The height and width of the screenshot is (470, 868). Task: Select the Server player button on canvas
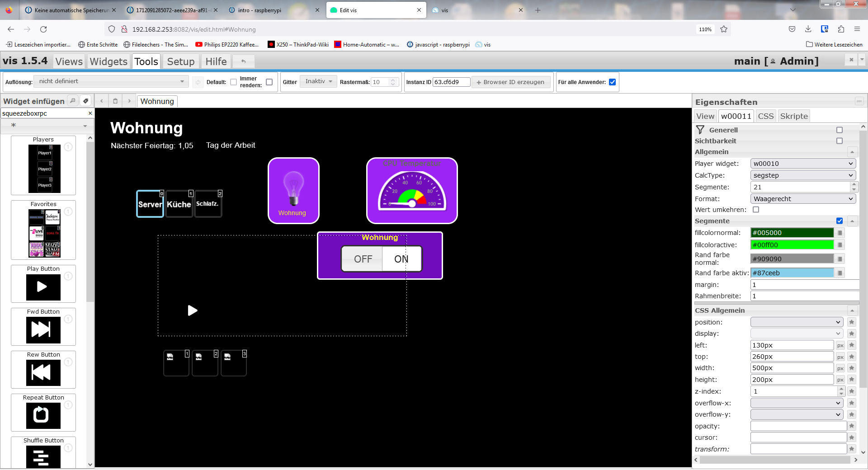coord(150,204)
